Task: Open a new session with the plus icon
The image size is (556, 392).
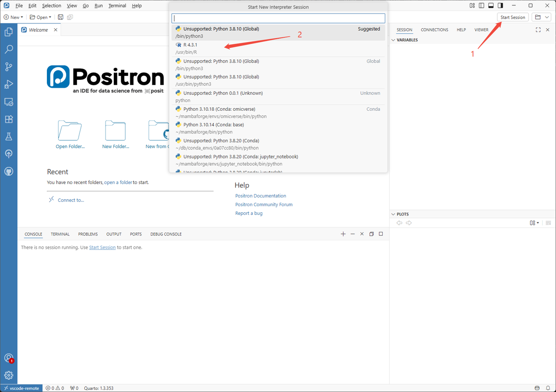Action: (x=343, y=234)
